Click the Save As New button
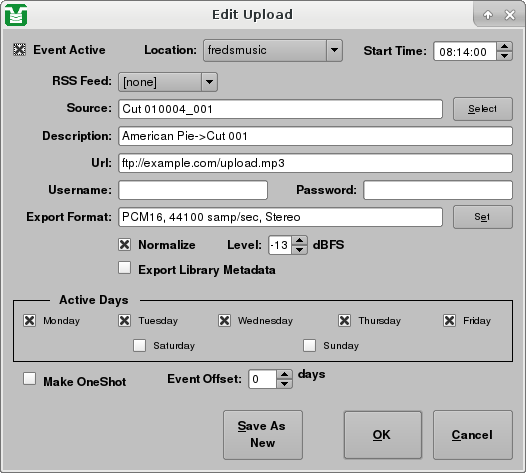This screenshot has width=526, height=473. tap(263, 435)
